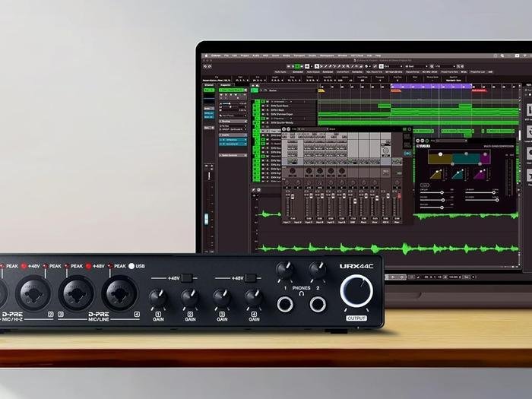532x399 pixels.
Task: Open the Edit menu
Action: [x=235, y=55]
